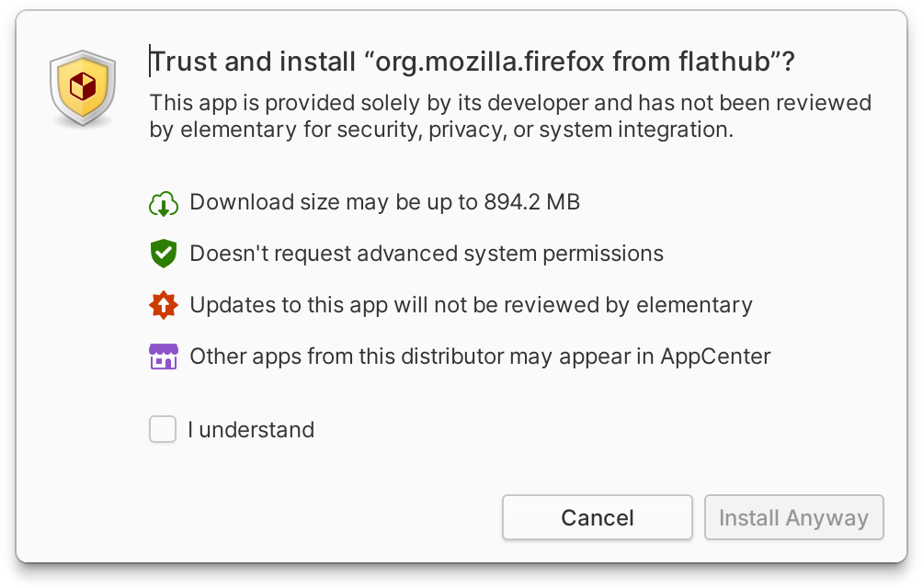The image size is (923, 588).
Task: Click the green shield checkmark icon
Action: click(163, 254)
